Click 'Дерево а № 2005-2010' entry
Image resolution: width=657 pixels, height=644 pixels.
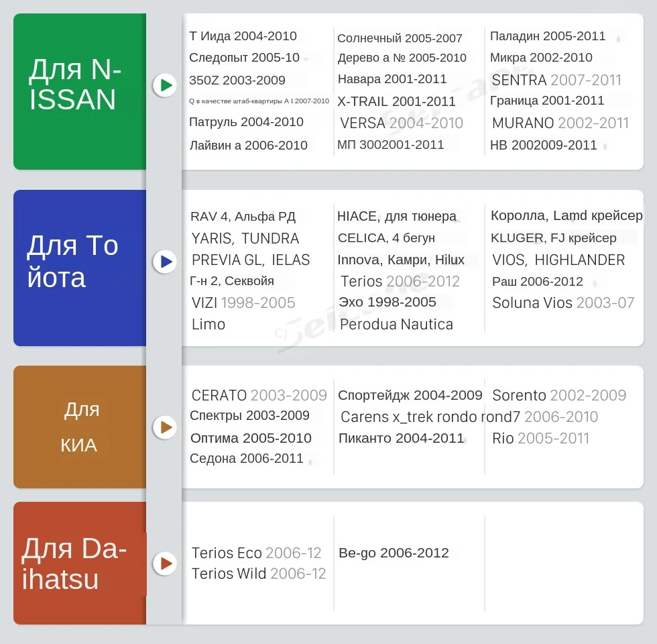point(402,58)
